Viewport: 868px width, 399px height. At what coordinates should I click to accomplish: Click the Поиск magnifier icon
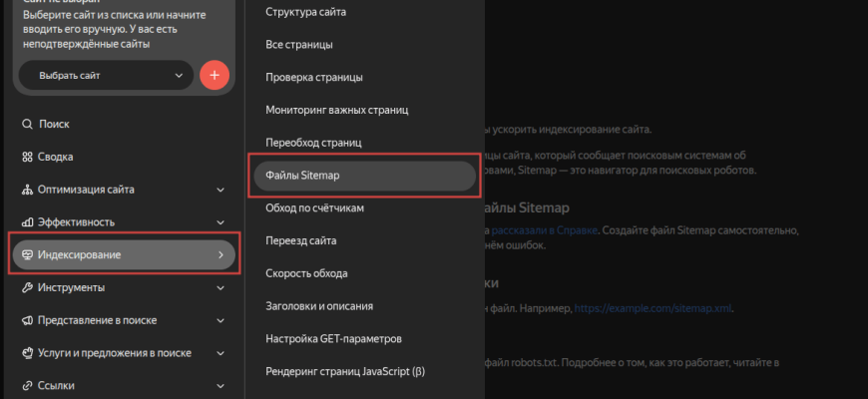(x=26, y=124)
